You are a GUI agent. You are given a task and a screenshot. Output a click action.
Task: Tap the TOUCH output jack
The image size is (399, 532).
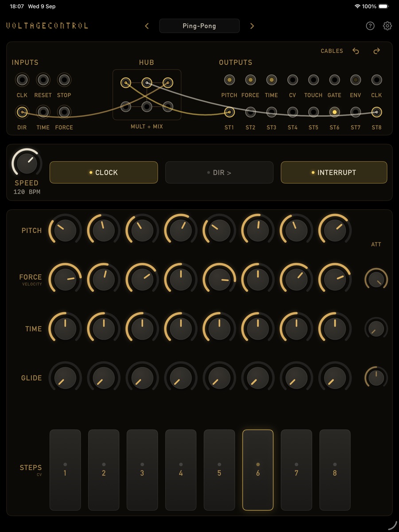coord(313,80)
